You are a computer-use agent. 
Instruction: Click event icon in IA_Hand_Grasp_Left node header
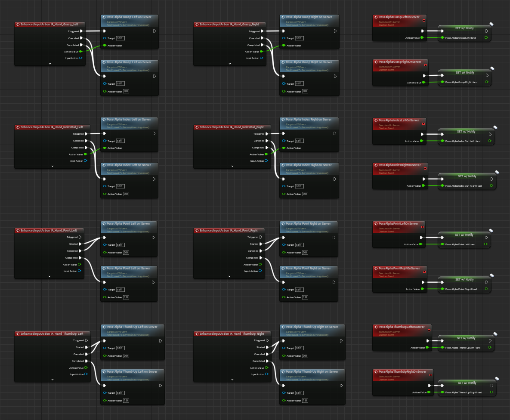coord(18,25)
